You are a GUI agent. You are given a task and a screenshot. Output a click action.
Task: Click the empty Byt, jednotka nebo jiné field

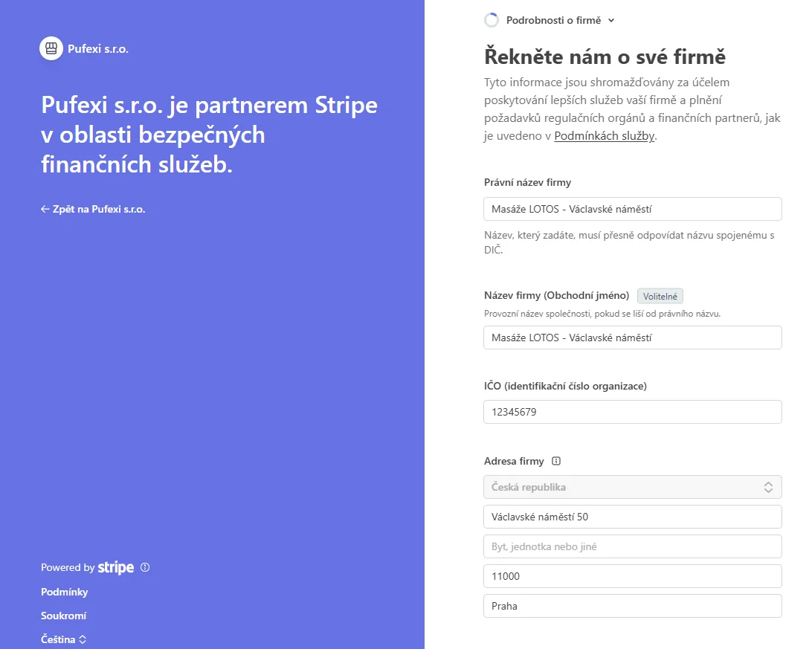(x=632, y=546)
